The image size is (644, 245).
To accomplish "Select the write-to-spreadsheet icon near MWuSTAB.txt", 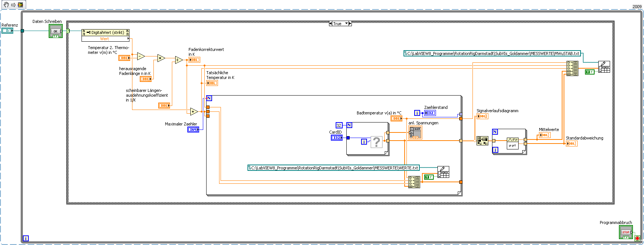I will [x=604, y=67].
